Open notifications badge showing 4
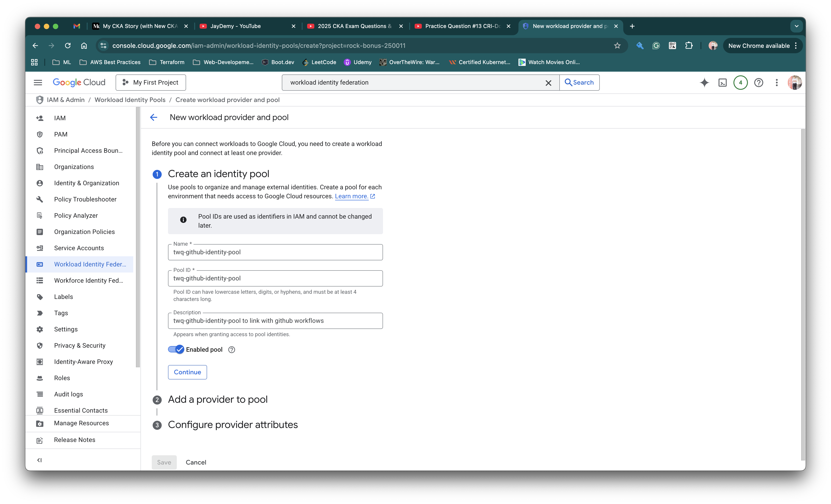 (741, 83)
